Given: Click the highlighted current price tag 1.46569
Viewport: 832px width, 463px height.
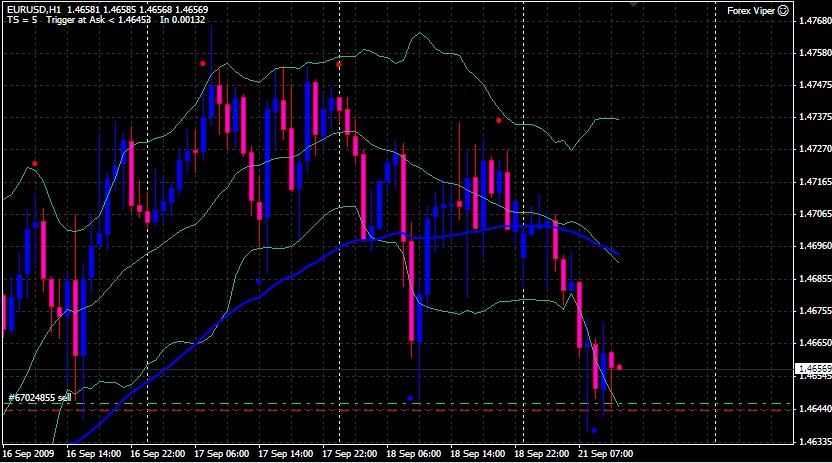Looking at the screenshot, I should (815, 368).
